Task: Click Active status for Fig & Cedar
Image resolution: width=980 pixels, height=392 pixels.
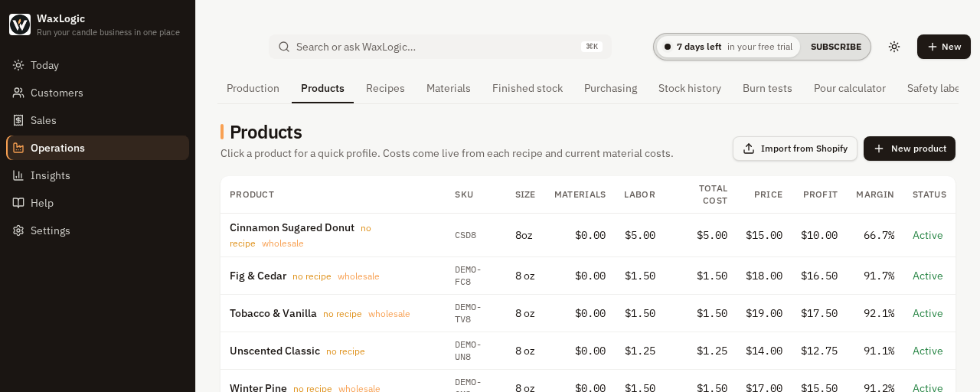Action: pyautogui.click(x=928, y=276)
